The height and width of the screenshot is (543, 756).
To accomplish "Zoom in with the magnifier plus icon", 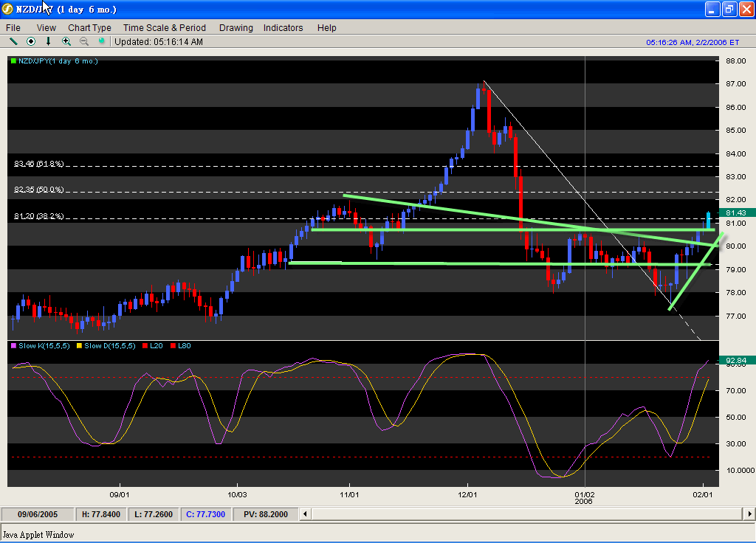I will [66, 41].
